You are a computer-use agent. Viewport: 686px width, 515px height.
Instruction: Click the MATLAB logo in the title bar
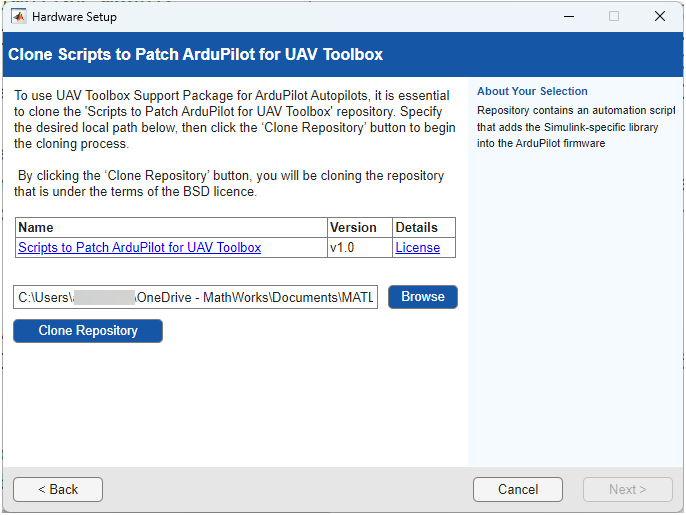click(18, 17)
